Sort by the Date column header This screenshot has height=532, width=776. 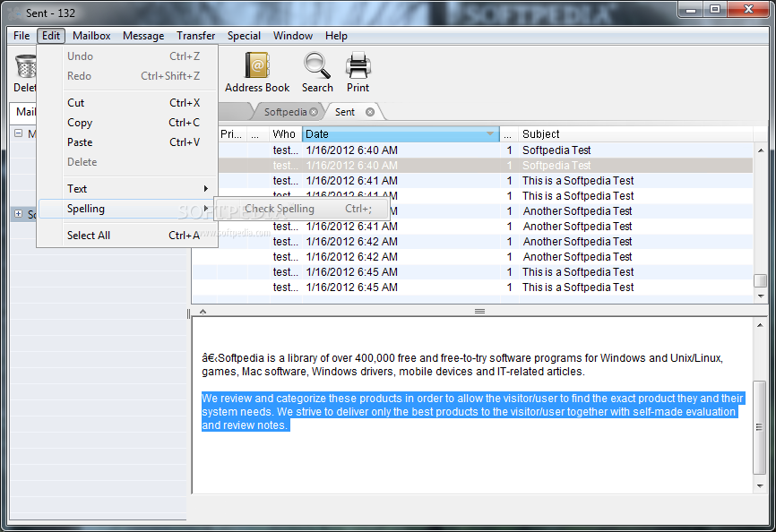(401, 134)
